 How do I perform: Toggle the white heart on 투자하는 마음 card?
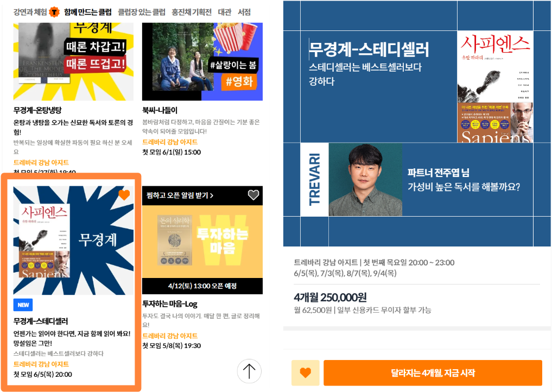[253, 195]
